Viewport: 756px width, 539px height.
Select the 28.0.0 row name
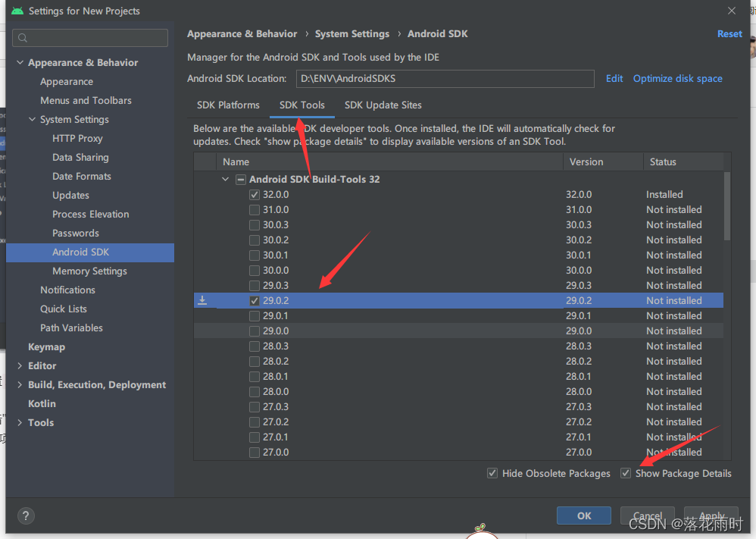(x=276, y=391)
